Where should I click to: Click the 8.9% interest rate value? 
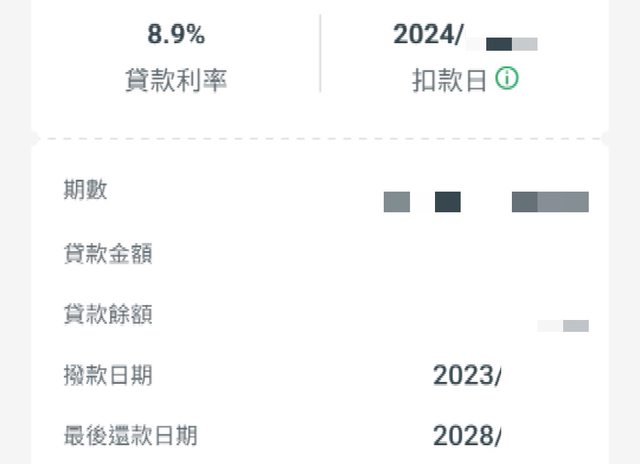pyautogui.click(x=176, y=35)
